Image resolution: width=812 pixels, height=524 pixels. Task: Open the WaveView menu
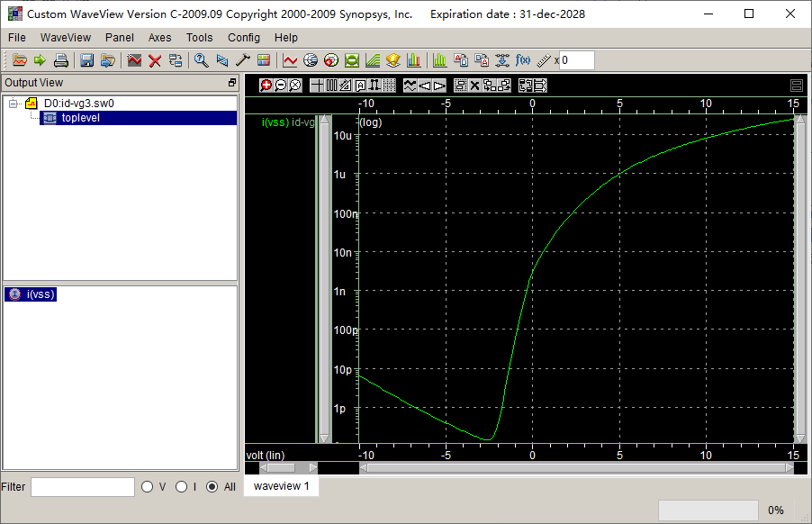coord(65,38)
